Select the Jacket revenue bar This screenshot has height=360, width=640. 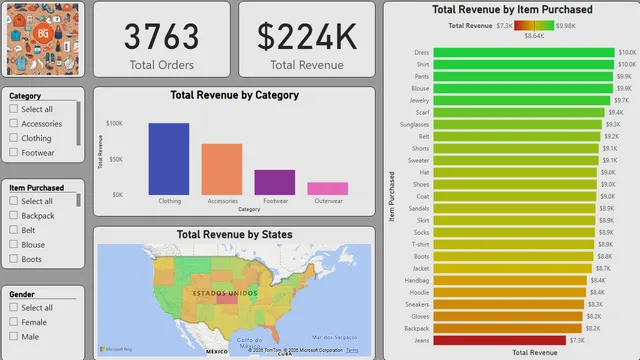tap(513, 269)
